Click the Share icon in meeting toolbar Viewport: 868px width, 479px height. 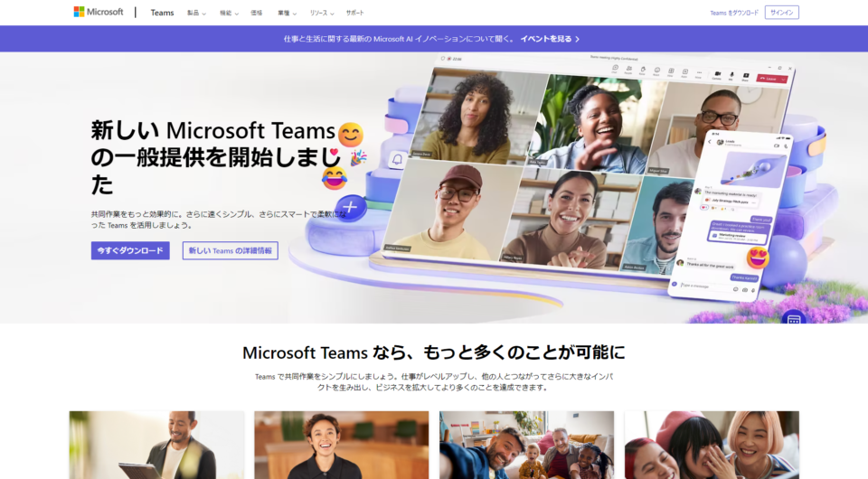tap(746, 77)
